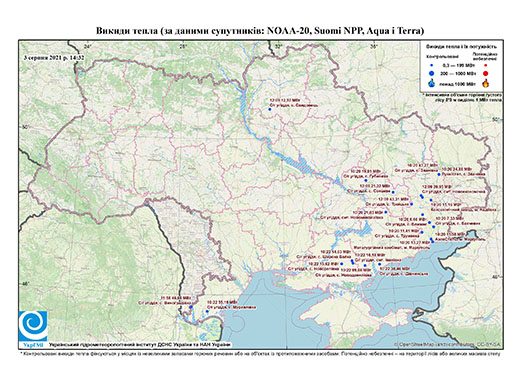Click the small blue dot legend symbol
Screen dimensions: 520x368
432,65
